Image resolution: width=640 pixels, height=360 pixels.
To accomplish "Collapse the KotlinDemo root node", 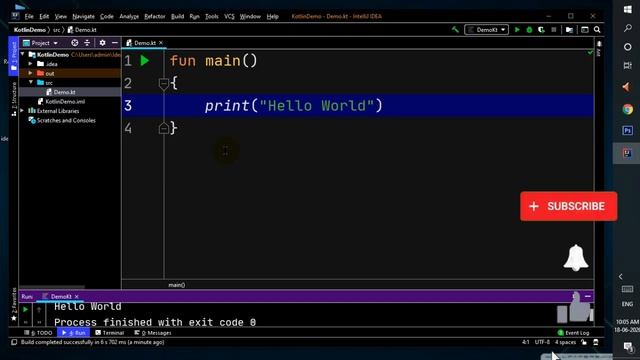I will (x=23, y=54).
